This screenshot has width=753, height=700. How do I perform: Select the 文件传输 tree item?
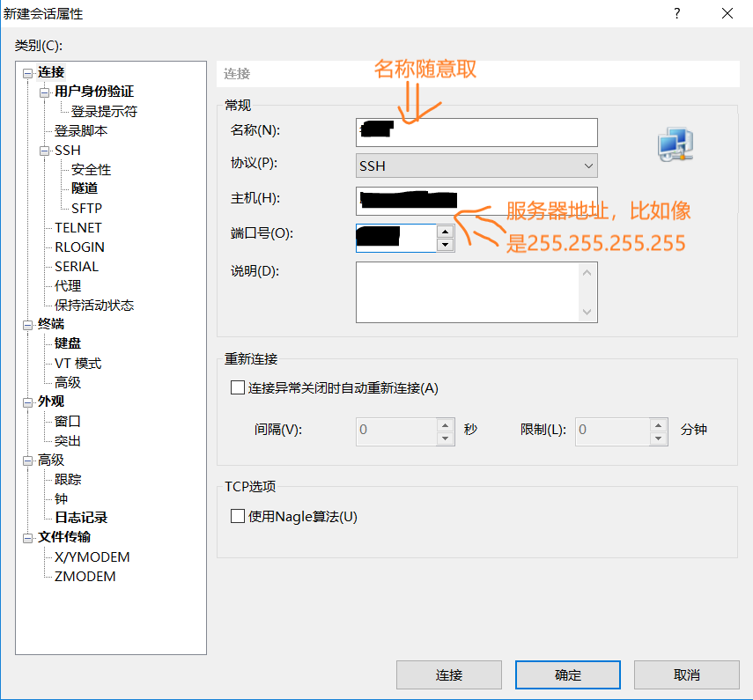(x=64, y=537)
